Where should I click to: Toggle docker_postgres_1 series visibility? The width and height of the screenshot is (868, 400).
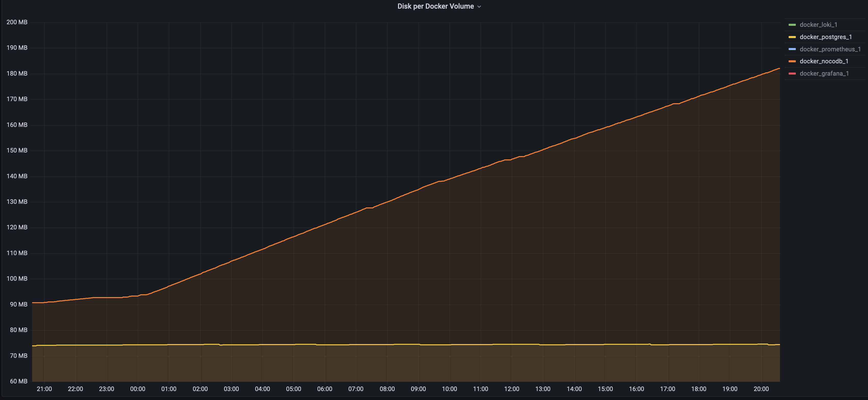(826, 37)
